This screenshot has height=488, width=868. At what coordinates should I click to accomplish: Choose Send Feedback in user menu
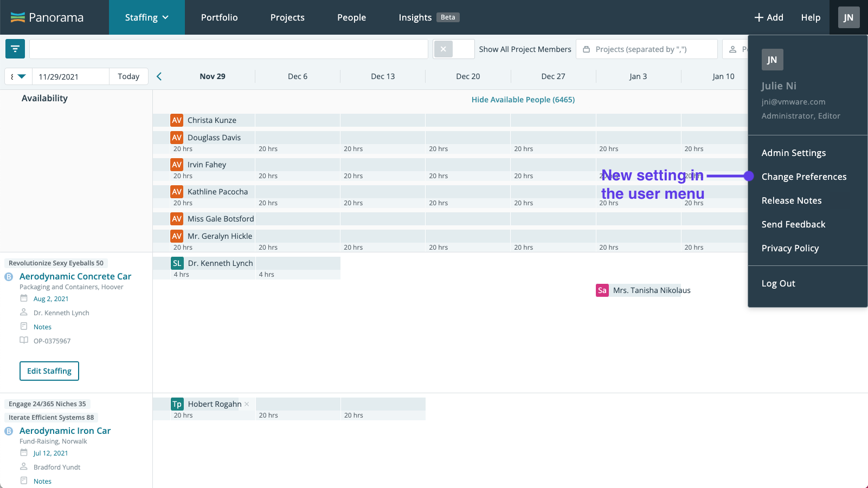tap(793, 224)
